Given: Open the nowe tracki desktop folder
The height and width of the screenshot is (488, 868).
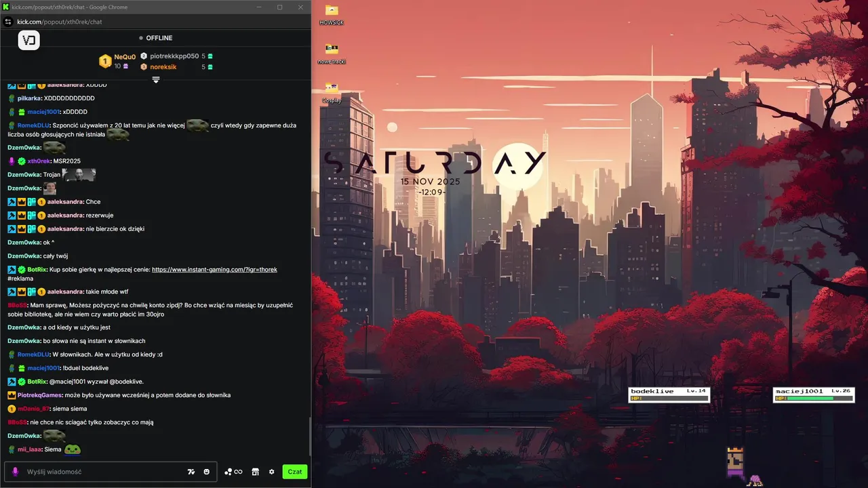Looking at the screenshot, I should coord(332,54).
